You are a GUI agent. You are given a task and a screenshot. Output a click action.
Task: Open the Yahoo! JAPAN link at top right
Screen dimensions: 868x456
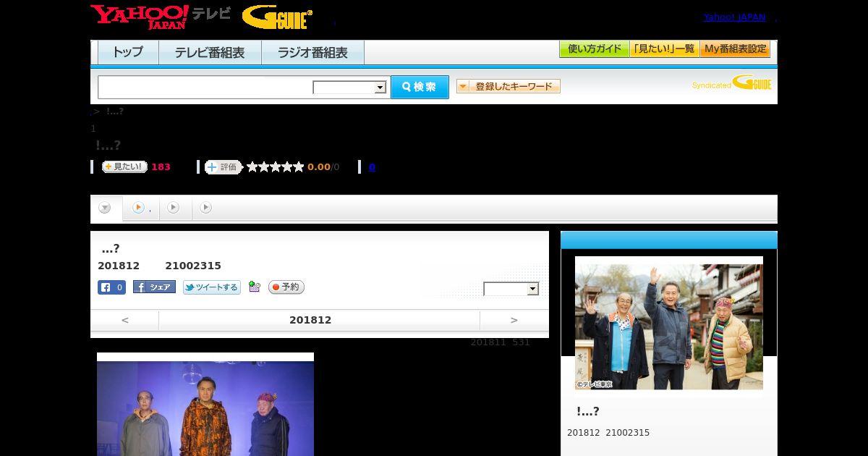click(734, 17)
